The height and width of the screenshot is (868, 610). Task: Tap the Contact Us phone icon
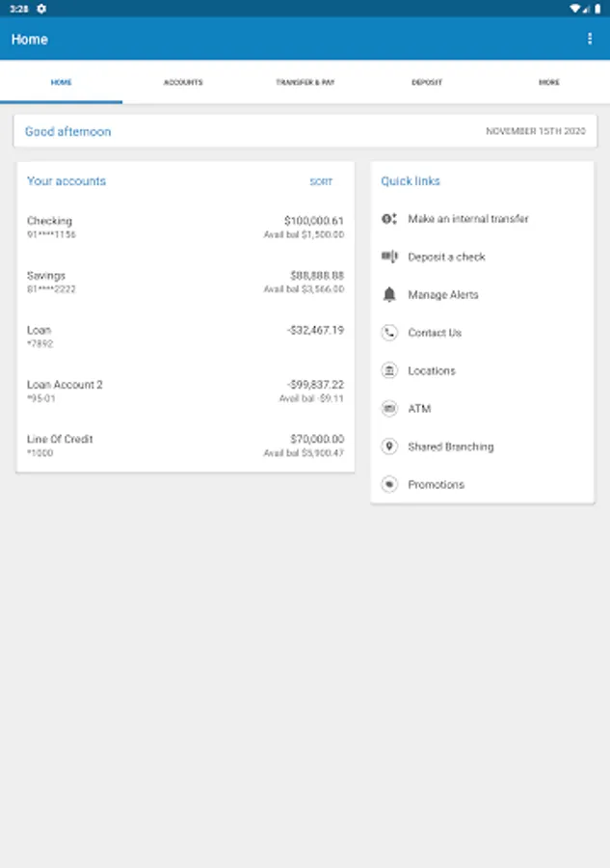pyautogui.click(x=389, y=333)
